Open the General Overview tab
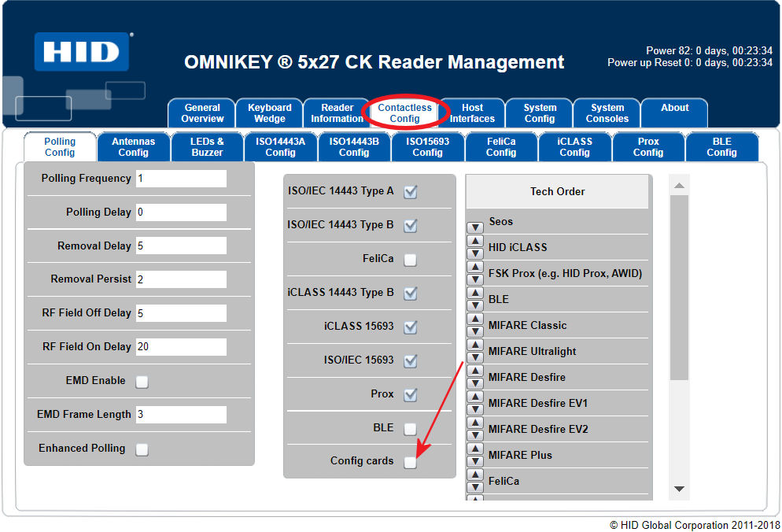782x532 pixels. tap(202, 113)
